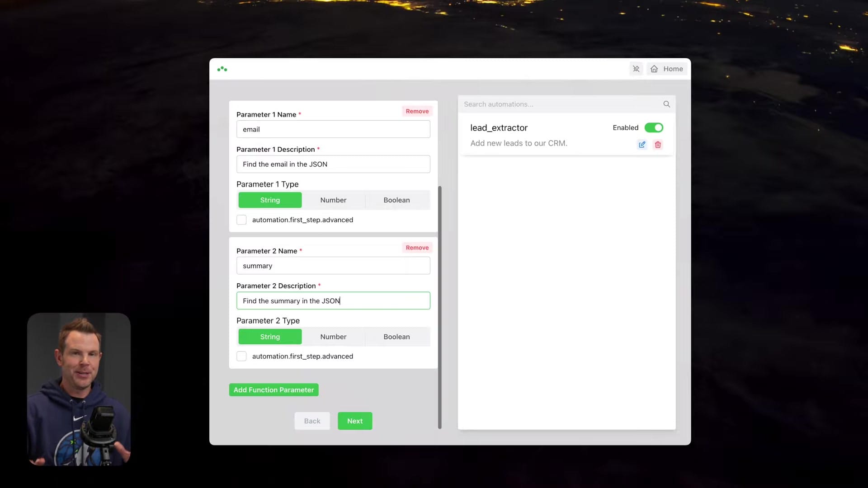Remove Parameter 1
The width and height of the screenshot is (868, 488).
pos(417,111)
